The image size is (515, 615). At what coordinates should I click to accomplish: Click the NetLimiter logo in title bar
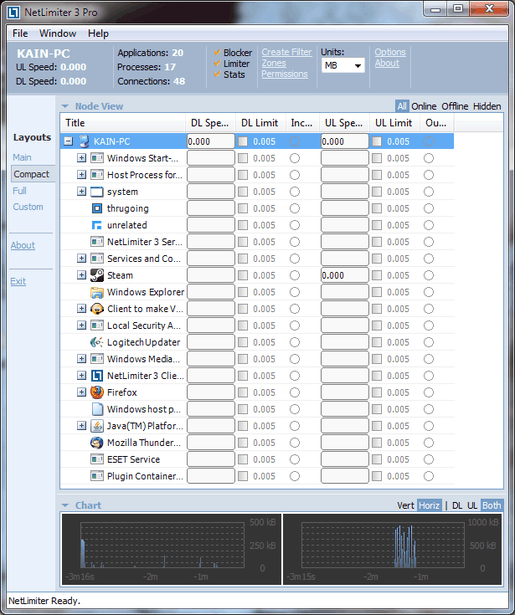pyautogui.click(x=13, y=12)
